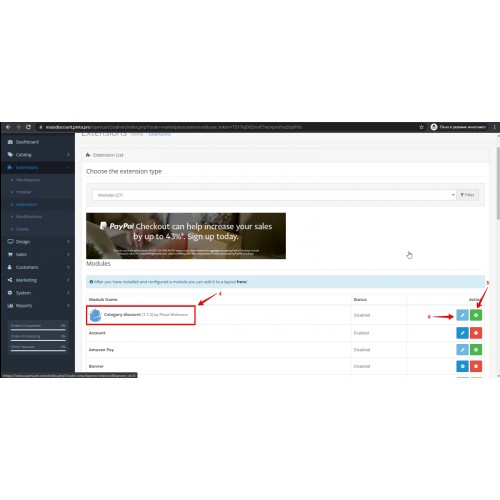Uninstall the Banner module
The image size is (500, 500).
pyautogui.click(x=476, y=366)
